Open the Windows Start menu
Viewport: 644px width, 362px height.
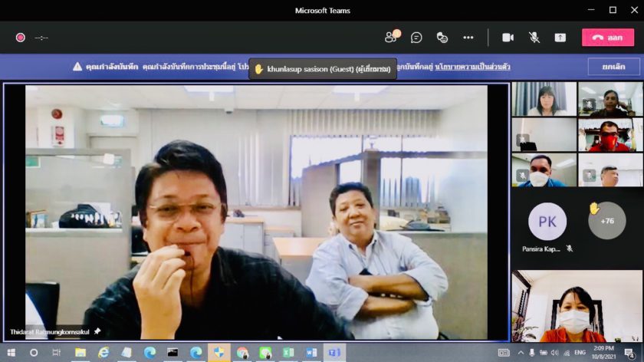tap(11, 353)
